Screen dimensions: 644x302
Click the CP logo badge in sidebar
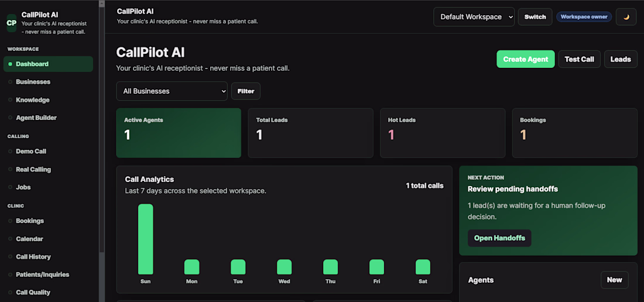click(12, 23)
